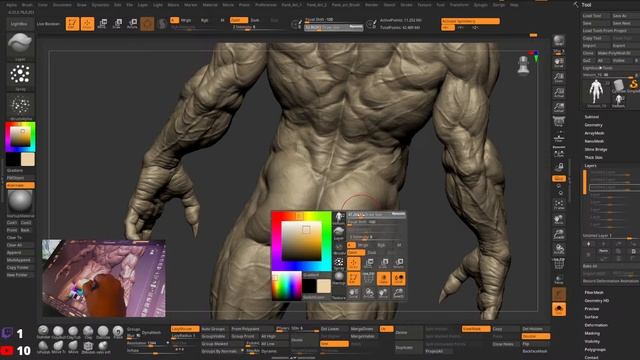Click the orange Edit mode button
This screenshot has height=360, width=640.
pyautogui.click(x=72, y=24)
